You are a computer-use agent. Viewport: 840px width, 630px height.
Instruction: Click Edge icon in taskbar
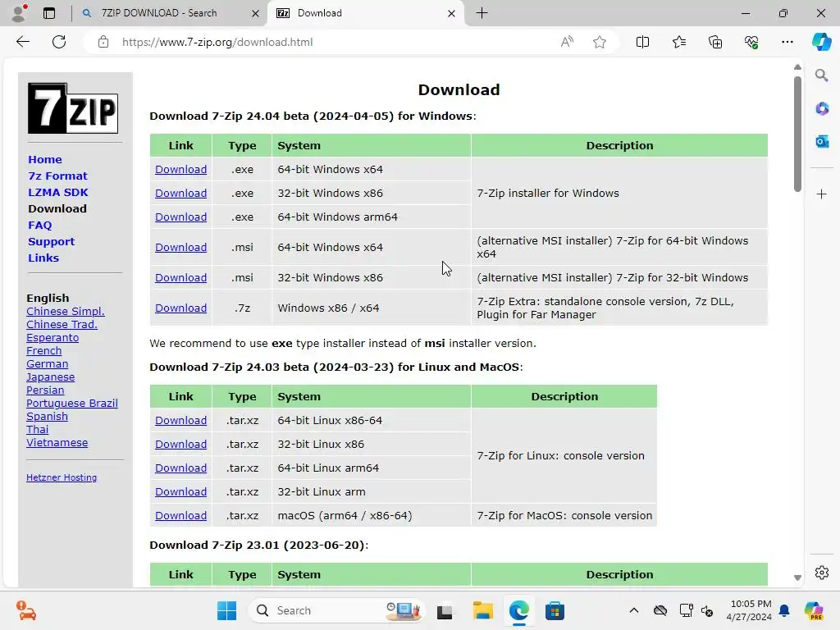click(x=518, y=610)
